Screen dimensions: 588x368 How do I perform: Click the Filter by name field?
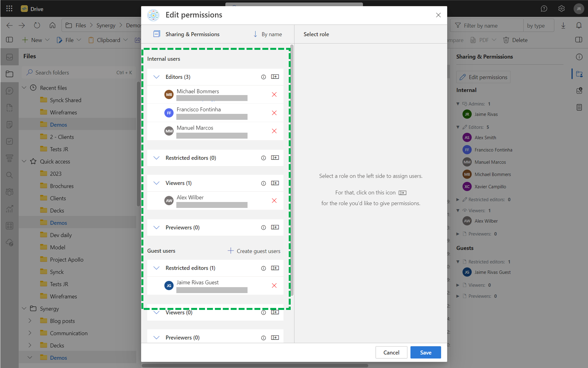pos(487,25)
